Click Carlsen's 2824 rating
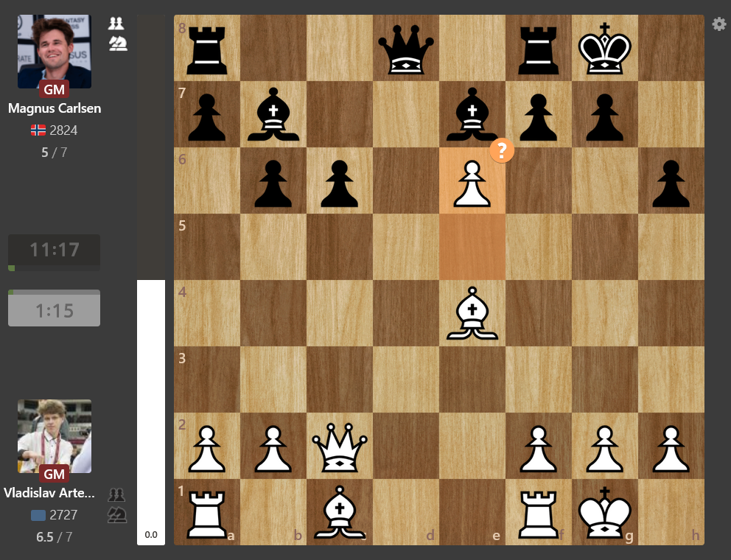 click(x=63, y=130)
